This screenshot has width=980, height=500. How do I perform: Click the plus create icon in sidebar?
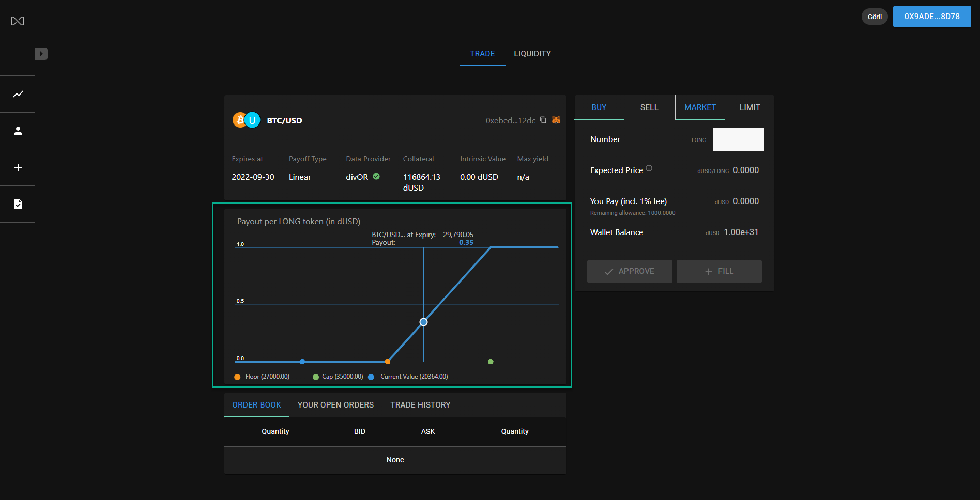(x=18, y=167)
